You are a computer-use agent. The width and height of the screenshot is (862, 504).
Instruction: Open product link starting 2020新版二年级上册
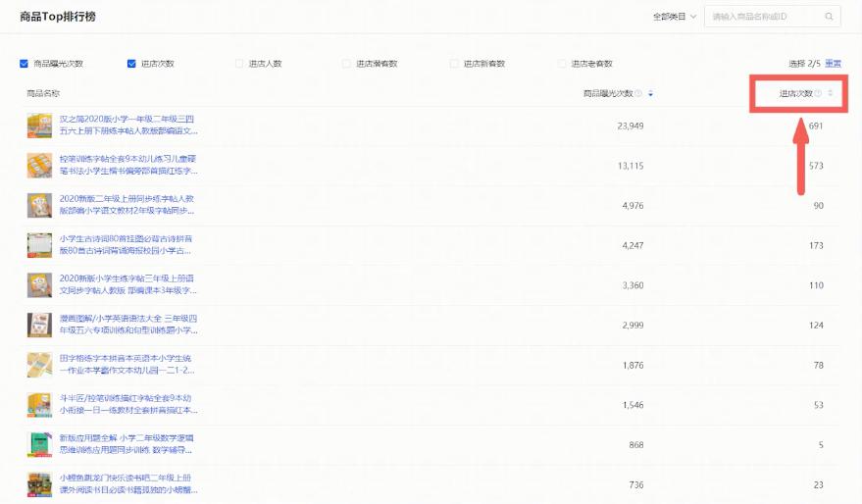127,205
